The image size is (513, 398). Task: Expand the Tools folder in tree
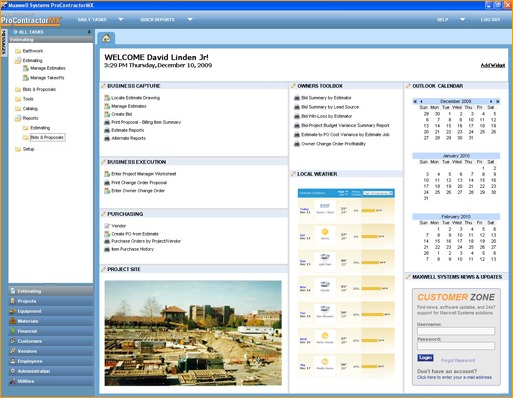(x=18, y=99)
